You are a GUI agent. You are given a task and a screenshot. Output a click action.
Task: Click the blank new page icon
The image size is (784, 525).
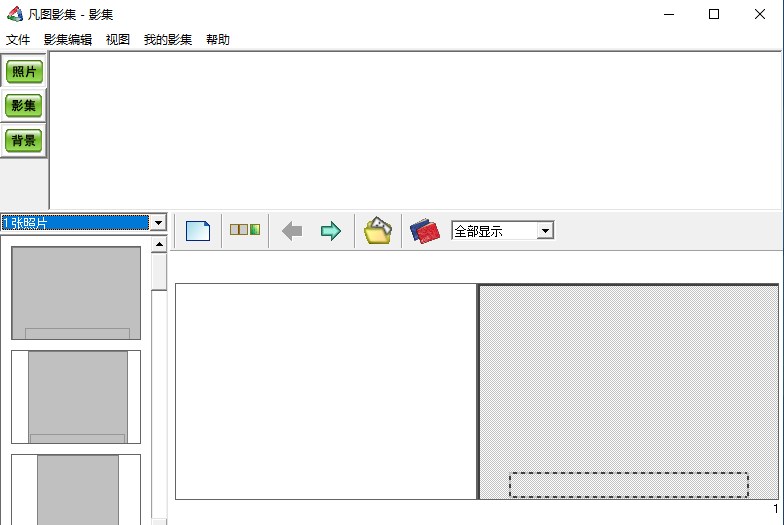[x=198, y=230]
